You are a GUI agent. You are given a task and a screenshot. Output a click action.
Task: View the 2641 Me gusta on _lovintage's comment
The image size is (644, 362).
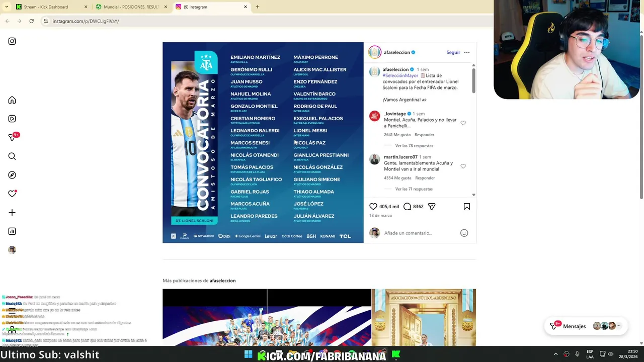(397, 135)
